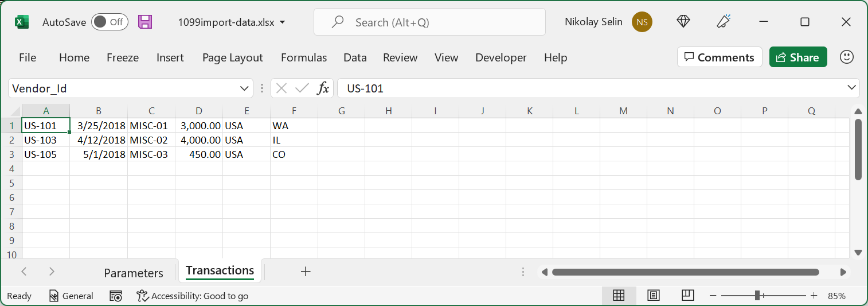Click the Save floppy disk icon
The width and height of the screenshot is (868, 306).
coord(146,22)
